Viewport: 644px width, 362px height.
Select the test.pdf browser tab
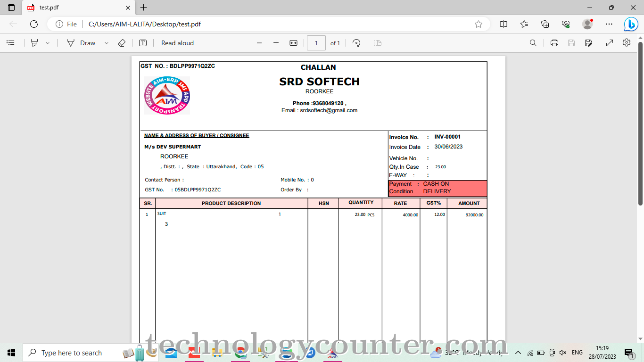pos(79,8)
